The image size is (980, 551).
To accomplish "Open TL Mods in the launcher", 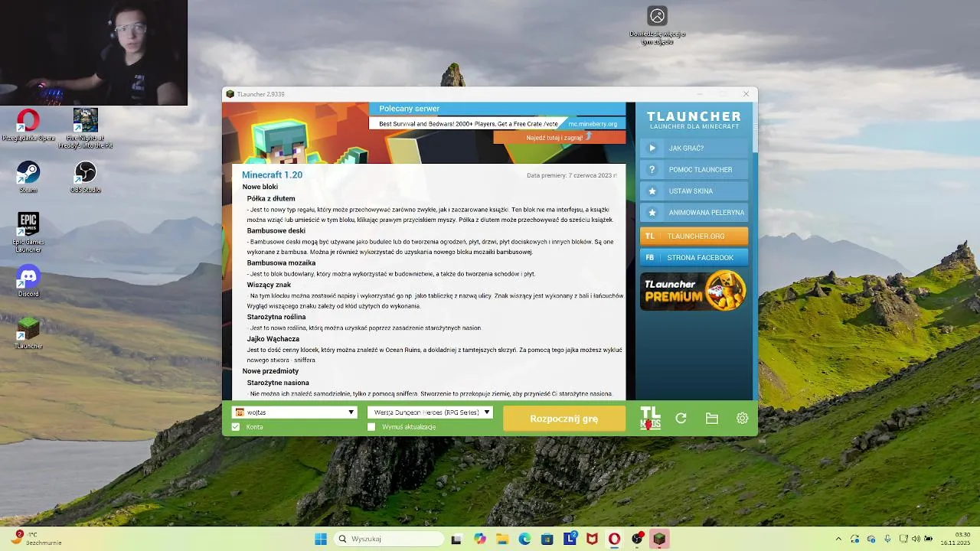I will click(650, 419).
